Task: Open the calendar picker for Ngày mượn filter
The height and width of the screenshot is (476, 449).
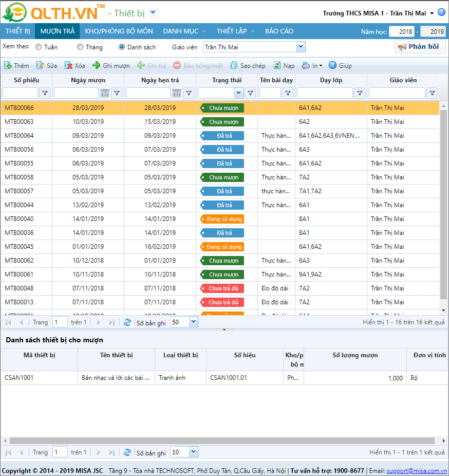Action: [x=104, y=93]
